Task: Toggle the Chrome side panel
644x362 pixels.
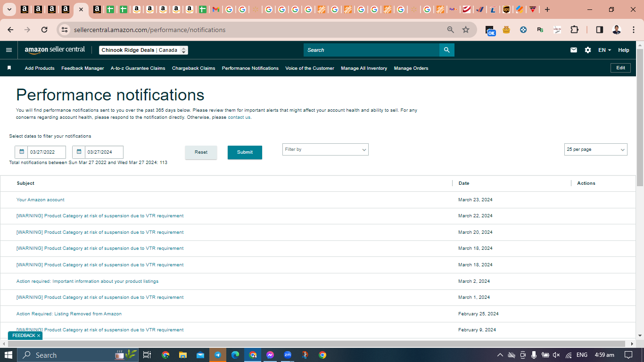Action: point(600,30)
